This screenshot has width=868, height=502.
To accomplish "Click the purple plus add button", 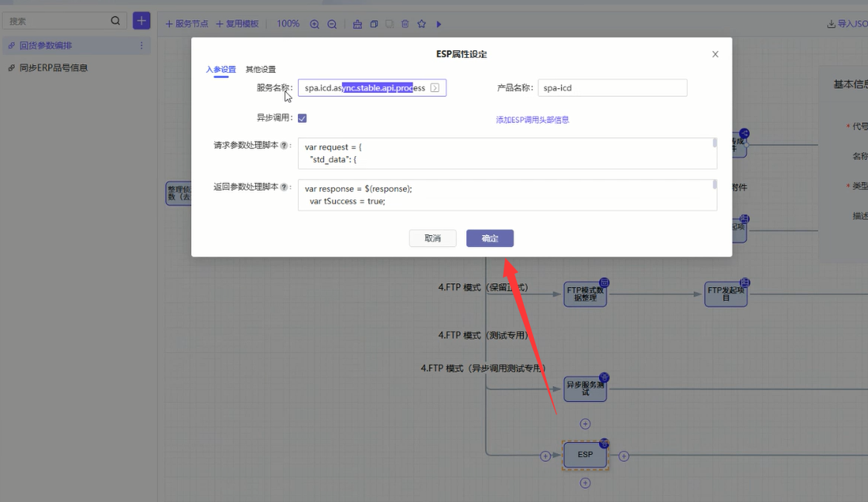I will point(141,21).
